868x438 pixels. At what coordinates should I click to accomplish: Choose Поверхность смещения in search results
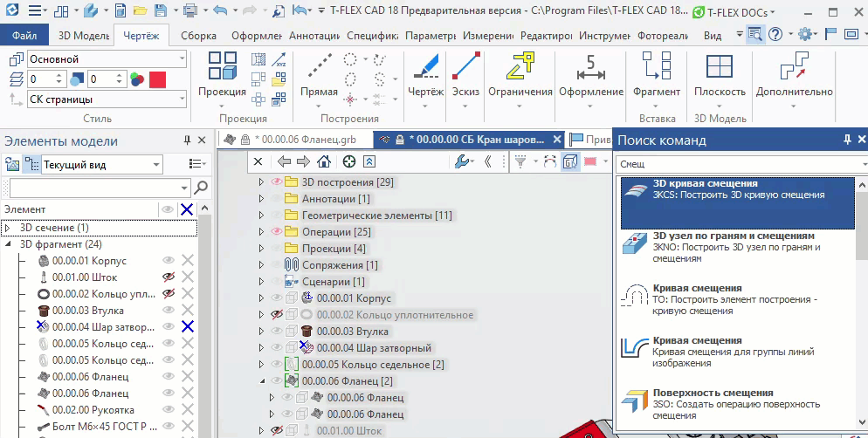(738, 404)
